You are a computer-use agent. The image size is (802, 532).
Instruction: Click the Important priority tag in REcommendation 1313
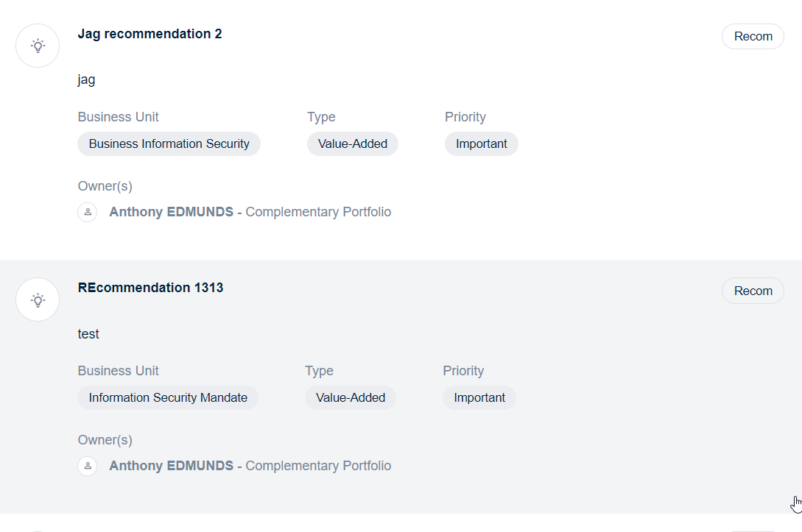click(479, 398)
